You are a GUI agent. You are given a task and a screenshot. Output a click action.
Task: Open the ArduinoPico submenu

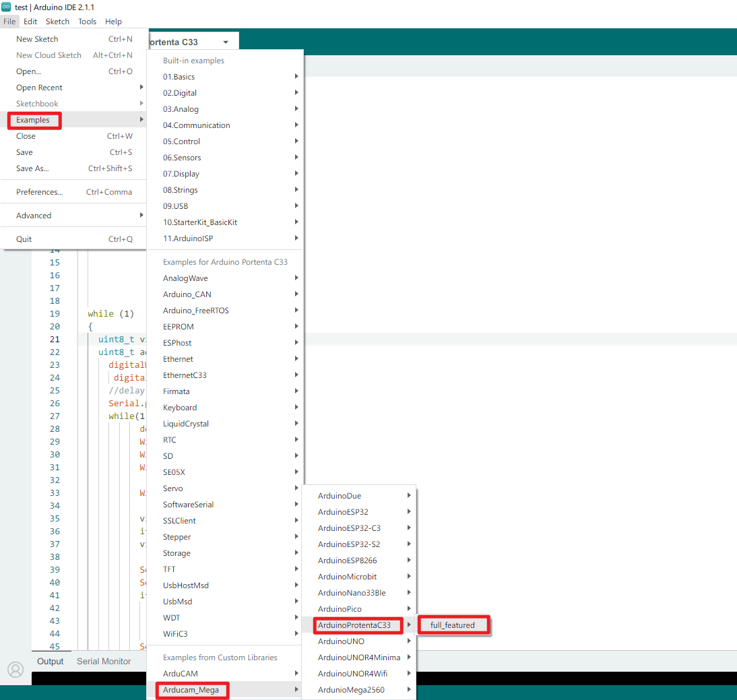click(359, 609)
